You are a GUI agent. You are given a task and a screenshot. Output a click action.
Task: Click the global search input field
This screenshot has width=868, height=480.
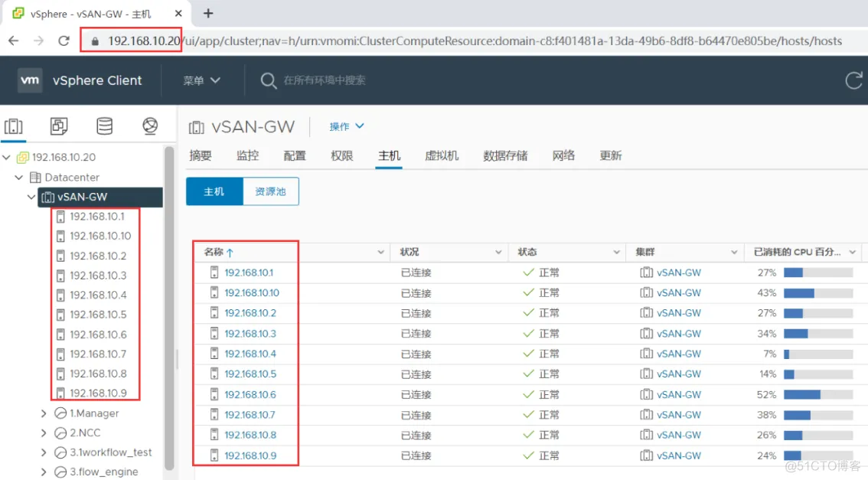click(325, 80)
